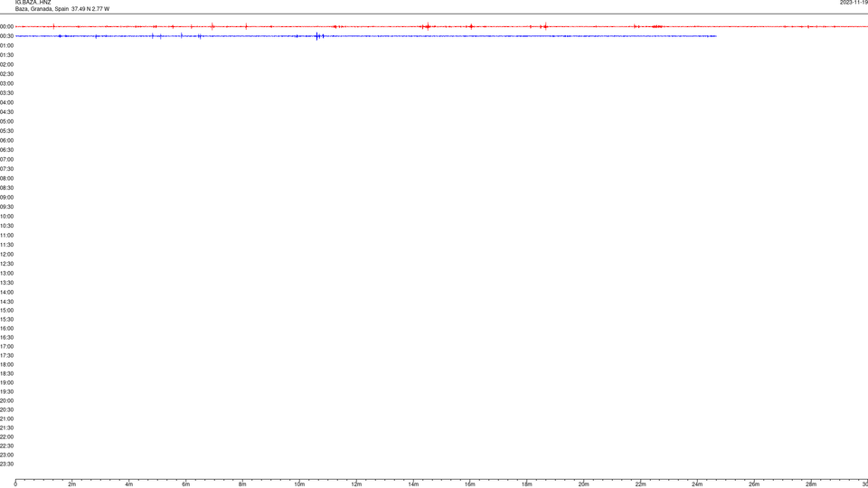
Task: Select the 09:30 time row label
Action: click(6, 207)
